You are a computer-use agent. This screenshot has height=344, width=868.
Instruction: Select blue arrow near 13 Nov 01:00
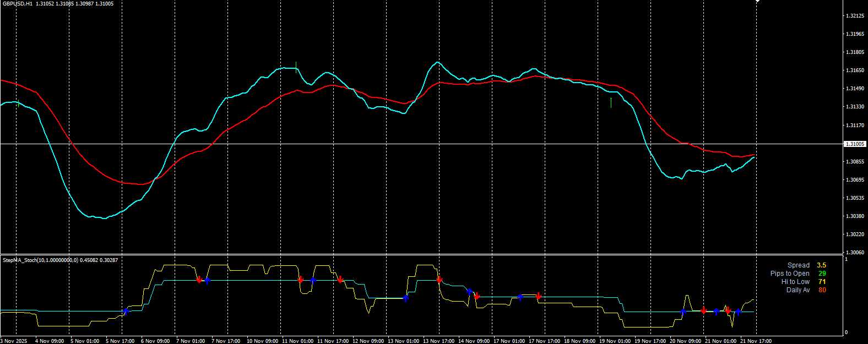click(405, 298)
